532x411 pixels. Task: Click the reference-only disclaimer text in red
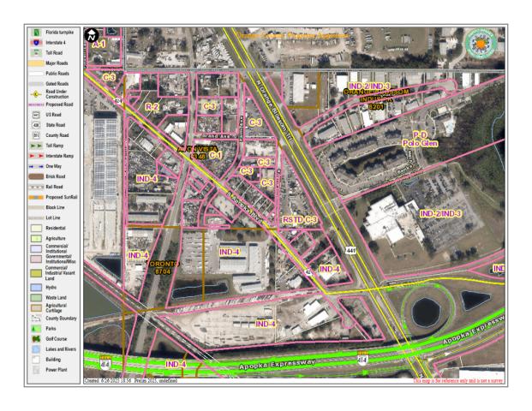coord(458,381)
